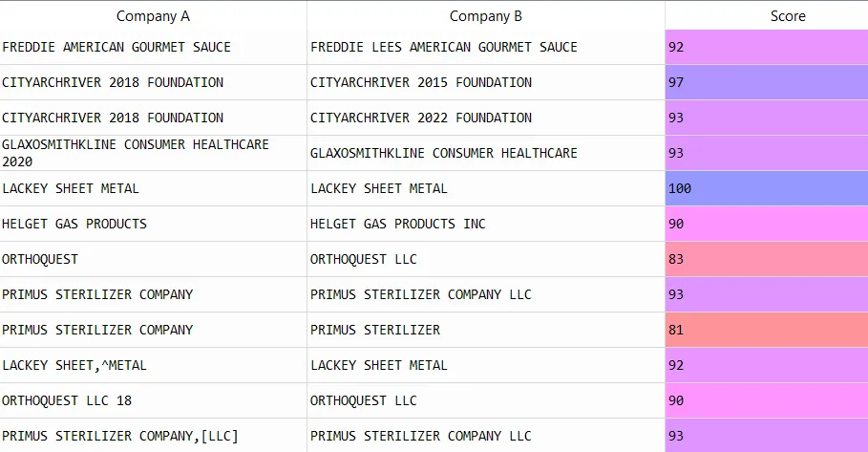The height and width of the screenshot is (452, 868).
Task: Click HELGET GAS PRODUCTS INC cell
Action: 485,224
